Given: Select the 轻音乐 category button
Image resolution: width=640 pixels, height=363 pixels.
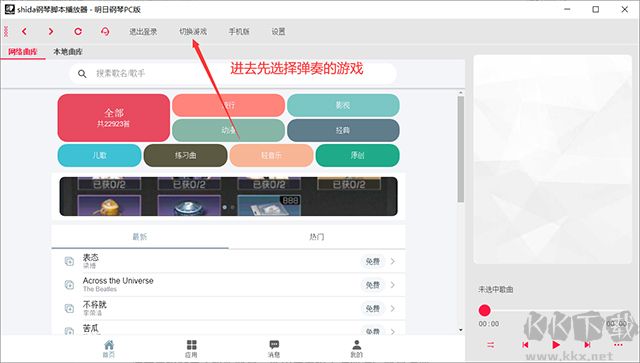Looking at the screenshot, I should click(271, 155).
